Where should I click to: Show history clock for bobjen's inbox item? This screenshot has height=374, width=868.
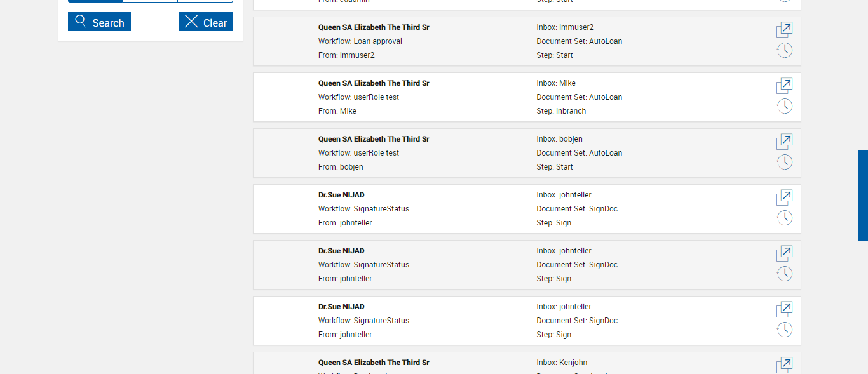pyautogui.click(x=784, y=162)
